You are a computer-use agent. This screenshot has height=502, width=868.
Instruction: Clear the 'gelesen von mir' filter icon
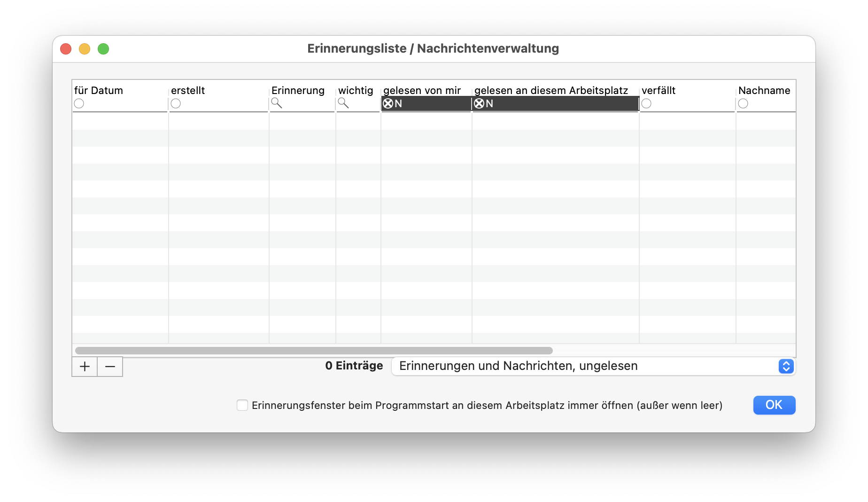(x=388, y=103)
